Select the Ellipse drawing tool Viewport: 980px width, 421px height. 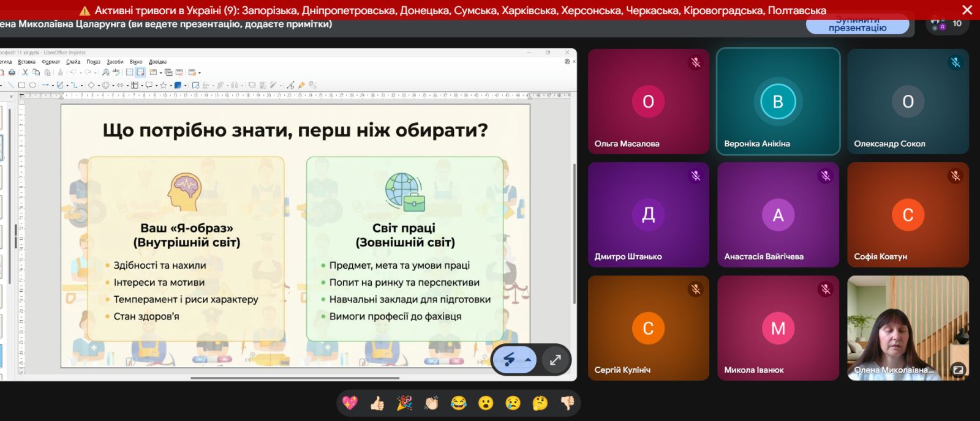(32, 85)
